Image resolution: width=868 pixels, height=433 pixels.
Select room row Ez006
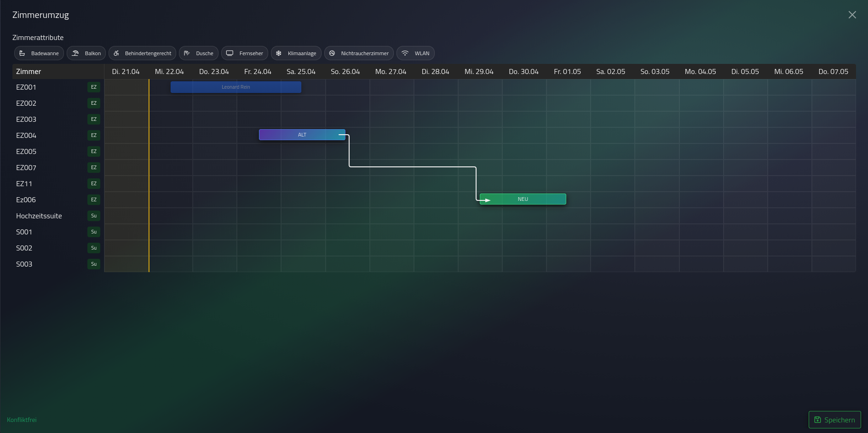58,199
